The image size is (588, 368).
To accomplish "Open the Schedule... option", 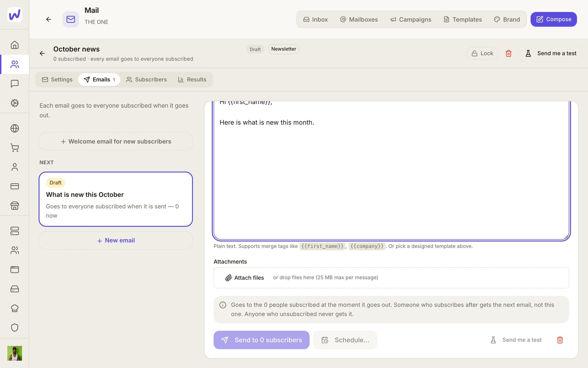I will (x=345, y=340).
